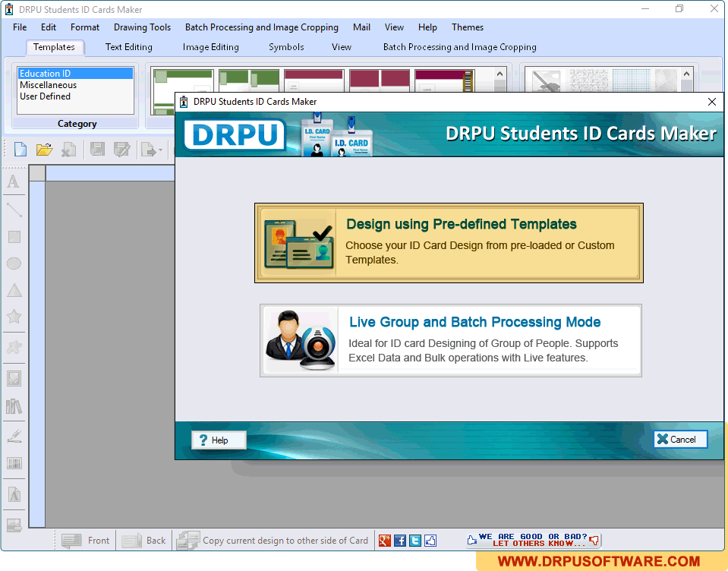Open the Drawing Tools menu

point(142,27)
